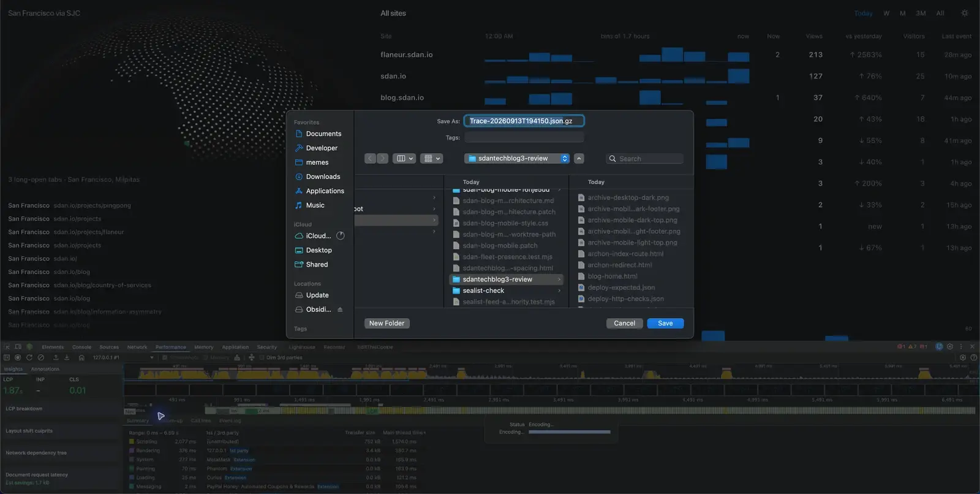Click DevTools inspect element icon
980x494 pixels.
coord(7,346)
